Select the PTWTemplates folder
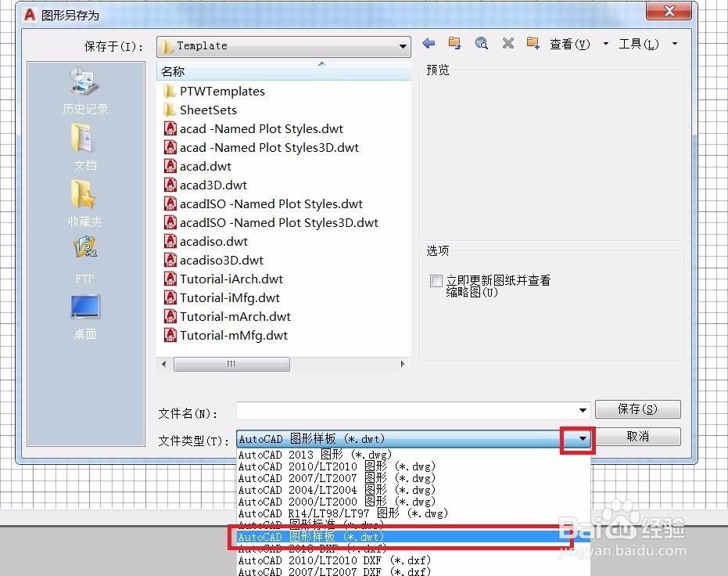 pyautogui.click(x=214, y=91)
